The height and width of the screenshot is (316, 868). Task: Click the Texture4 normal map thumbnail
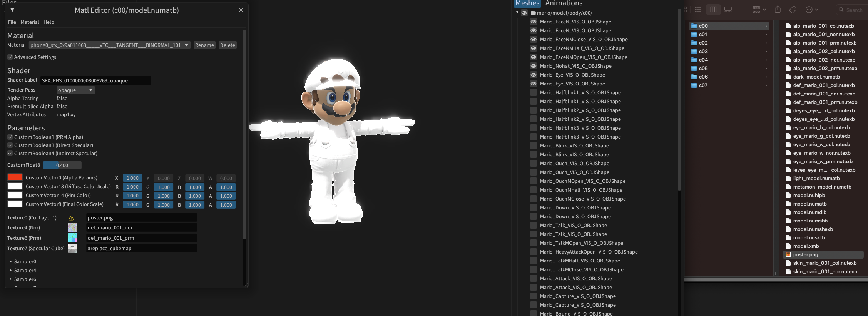(x=72, y=227)
